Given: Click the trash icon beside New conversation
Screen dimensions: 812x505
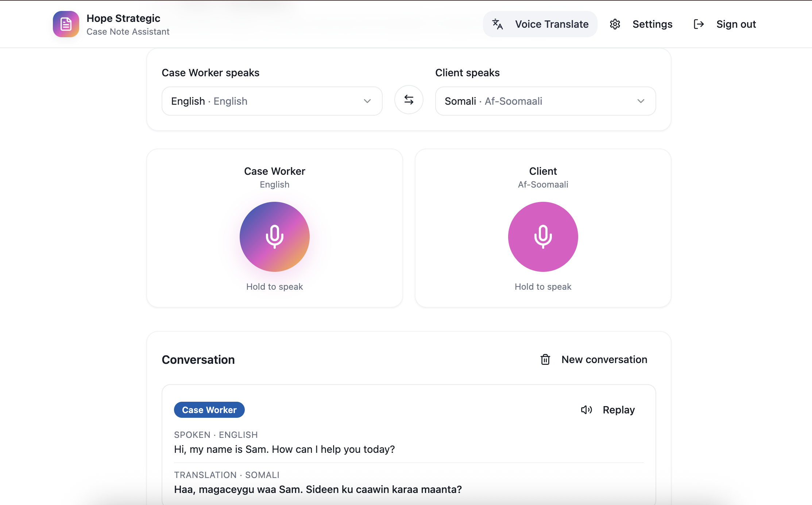Looking at the screenshot, I should click(545, 359).
